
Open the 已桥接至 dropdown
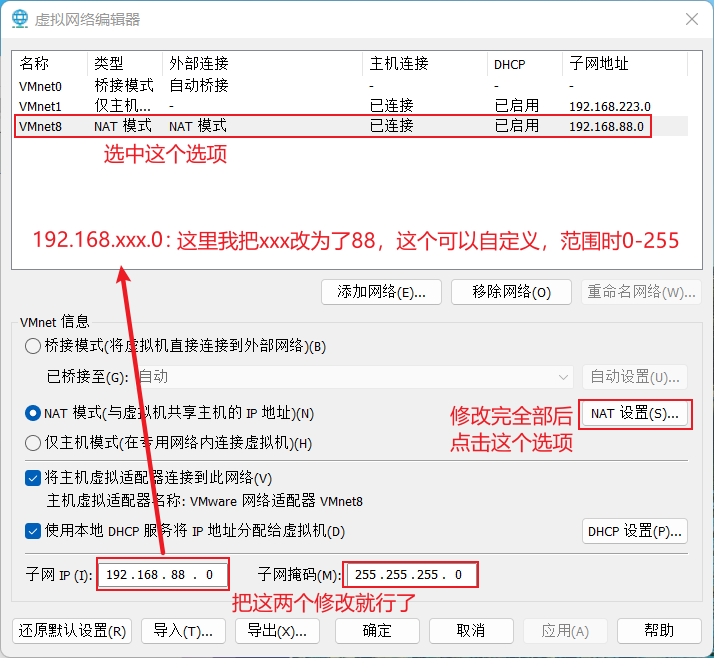click(x=354, y=377)
